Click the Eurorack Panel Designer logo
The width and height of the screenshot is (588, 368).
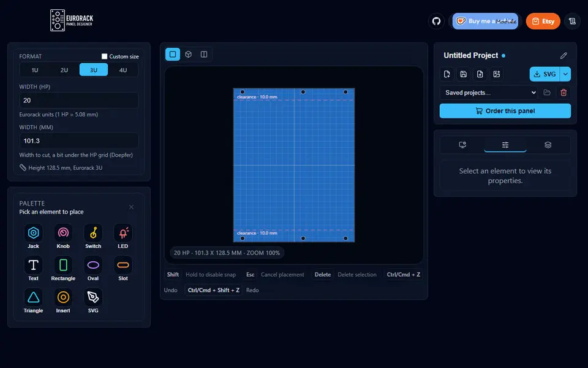[72, 20]
